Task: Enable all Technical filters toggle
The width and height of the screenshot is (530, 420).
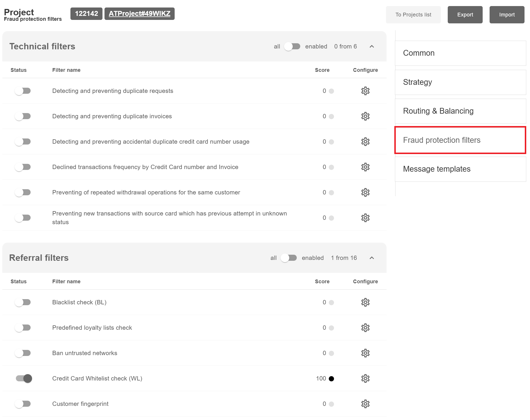Action: [292, 46]
